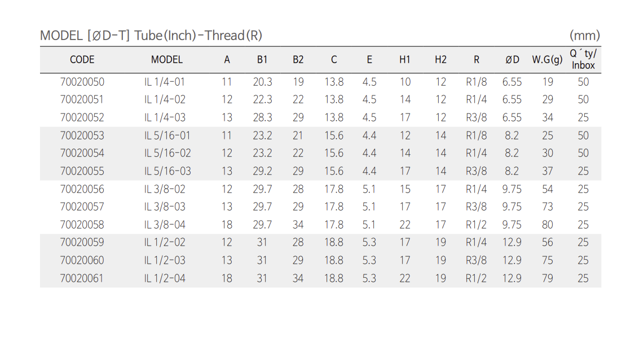Viewport: 644px width, 337px height.
Task: Select product code 70020050
Action: 82,82
